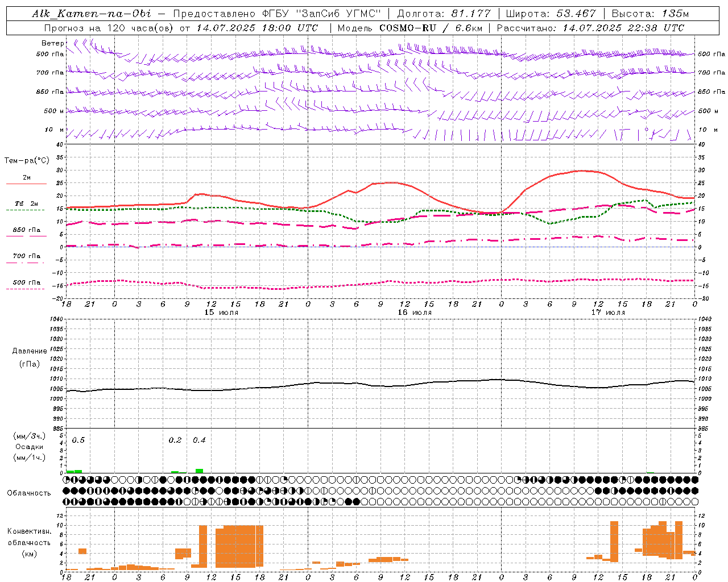728x582 pixels.
Task: Select the Долгота: 81.177 header field
Action: [x=444, y=14]
